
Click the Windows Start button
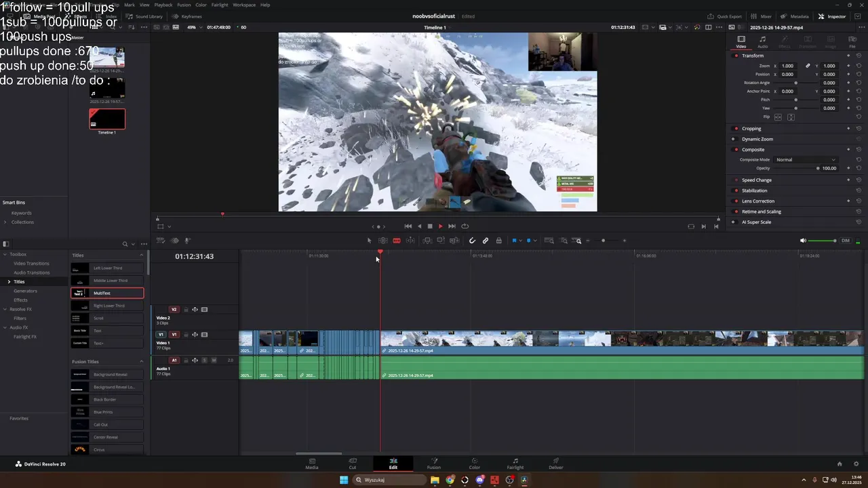point(344,480)
